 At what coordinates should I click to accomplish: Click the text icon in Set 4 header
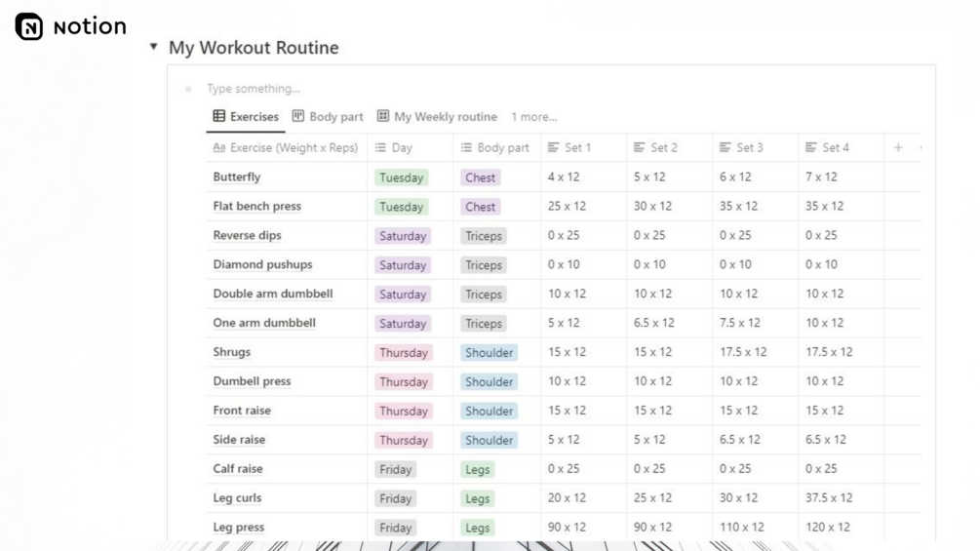tap(810, 147)
